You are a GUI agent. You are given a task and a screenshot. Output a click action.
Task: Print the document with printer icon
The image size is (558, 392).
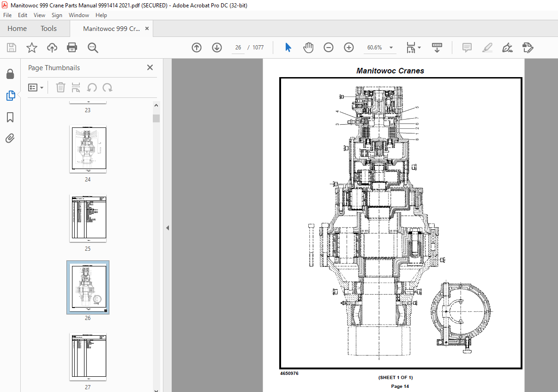pyautogui.click(x=72, y=48)
